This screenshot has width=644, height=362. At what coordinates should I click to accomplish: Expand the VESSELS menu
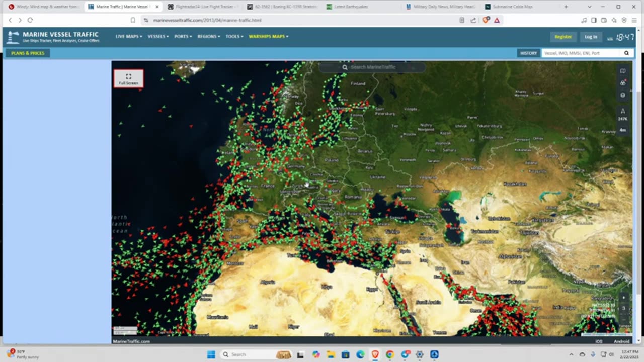158,36
